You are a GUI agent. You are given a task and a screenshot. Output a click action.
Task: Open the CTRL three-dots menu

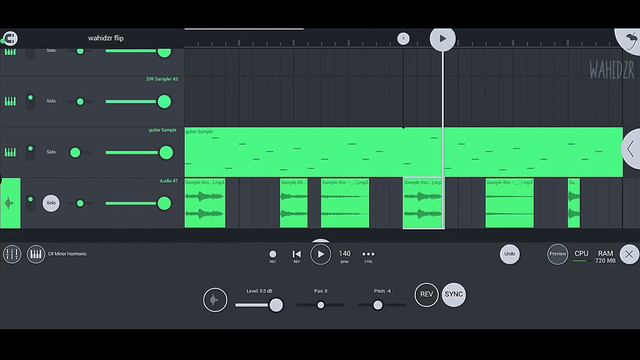[368, 256]
